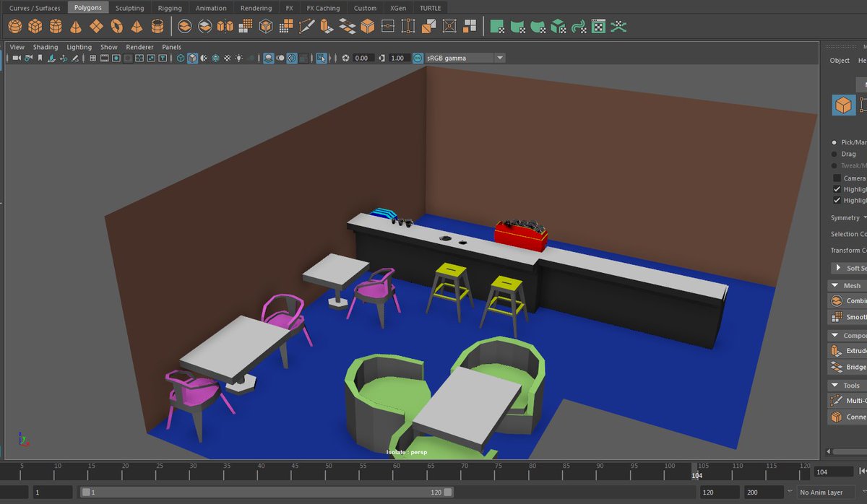Click the Extrude shelf icon
The width and height of the screenshot is (867, 504).
point(327,27)
